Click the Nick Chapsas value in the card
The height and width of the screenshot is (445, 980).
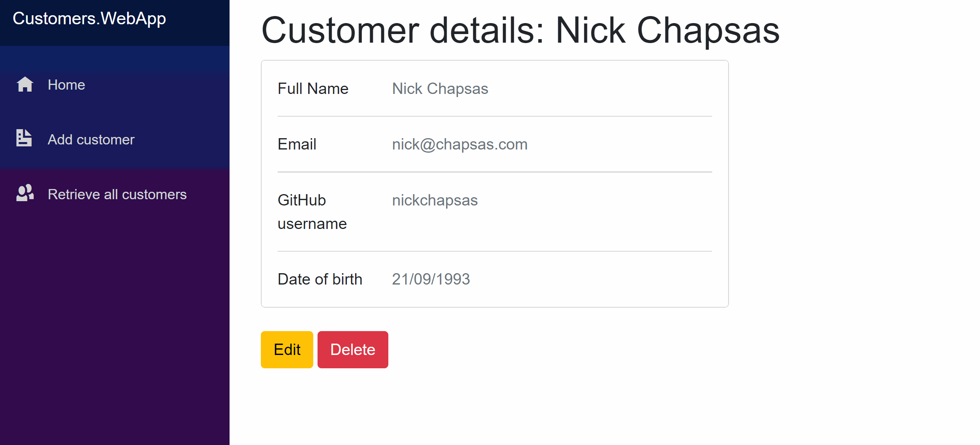pos(440,89)
